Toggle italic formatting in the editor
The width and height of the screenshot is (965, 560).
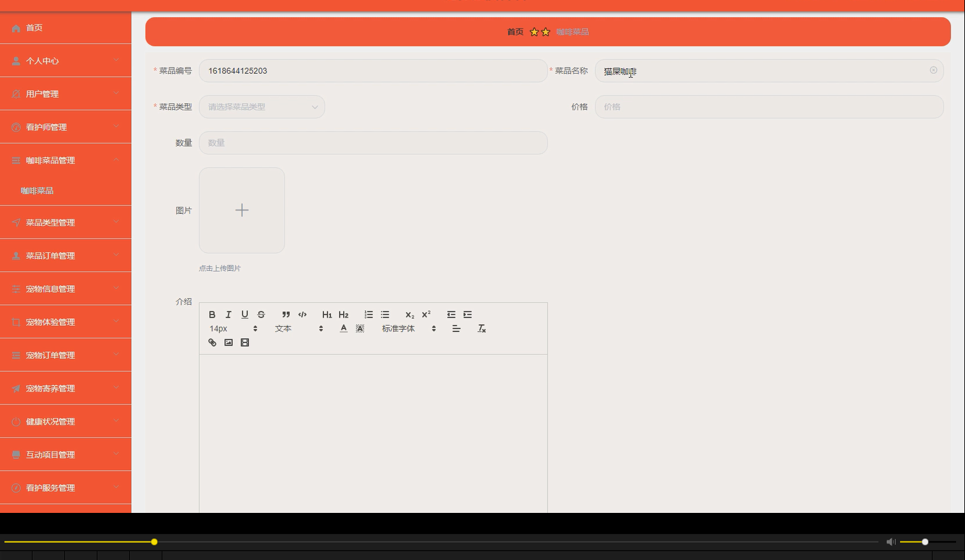coord(229,314)
